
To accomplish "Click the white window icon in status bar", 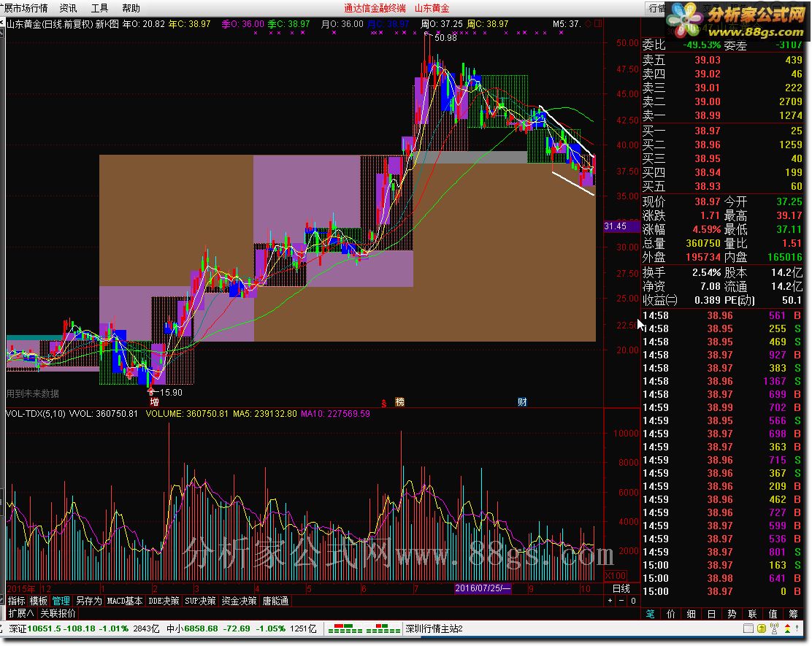I will pyautogui.click(x=748, y=629).
